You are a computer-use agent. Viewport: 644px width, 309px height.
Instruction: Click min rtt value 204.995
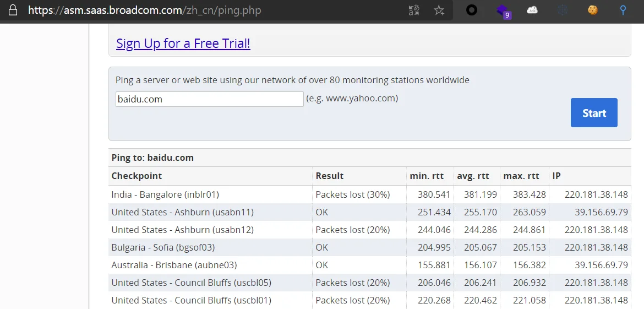click(434, 248)
